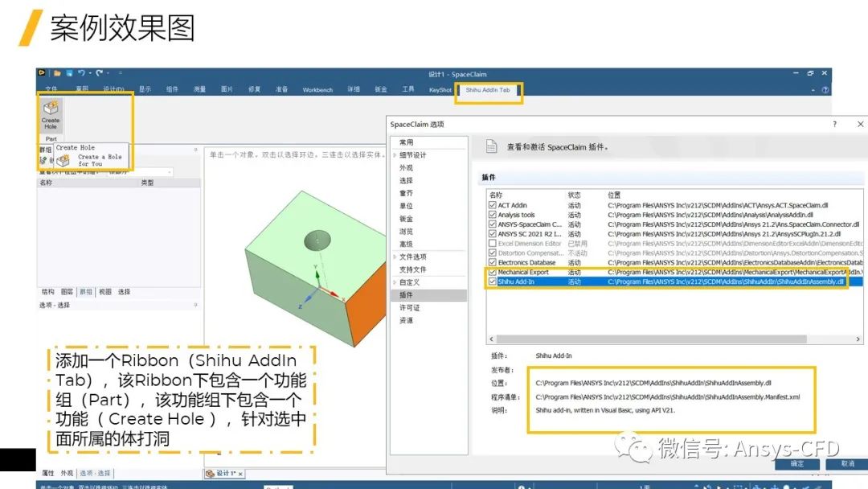Select 外观 in options list
This screenshot has height=489, width=868.
point(407,168)
